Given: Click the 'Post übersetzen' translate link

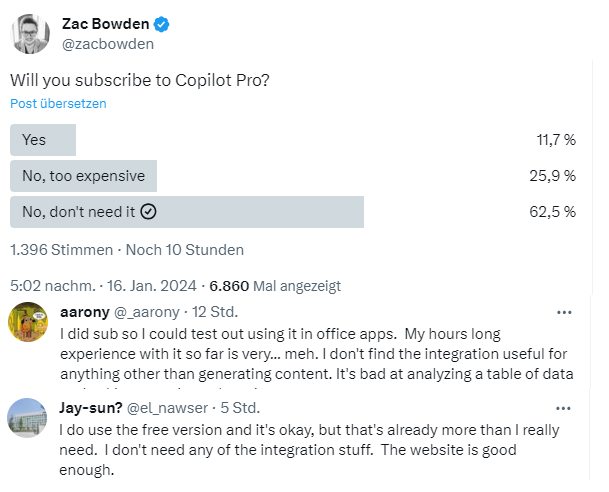Looking at the screenshot, I should click(58, 103).
